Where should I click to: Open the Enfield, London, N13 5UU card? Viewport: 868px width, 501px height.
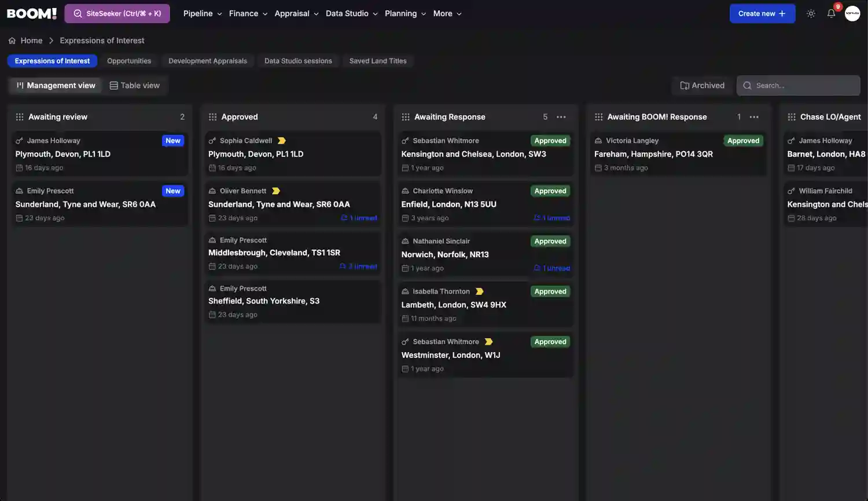pos(486,204)
